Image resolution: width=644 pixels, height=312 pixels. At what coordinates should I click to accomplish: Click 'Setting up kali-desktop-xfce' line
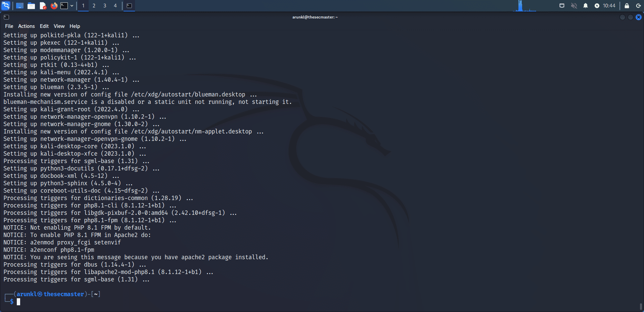click(x=75, y=154)
